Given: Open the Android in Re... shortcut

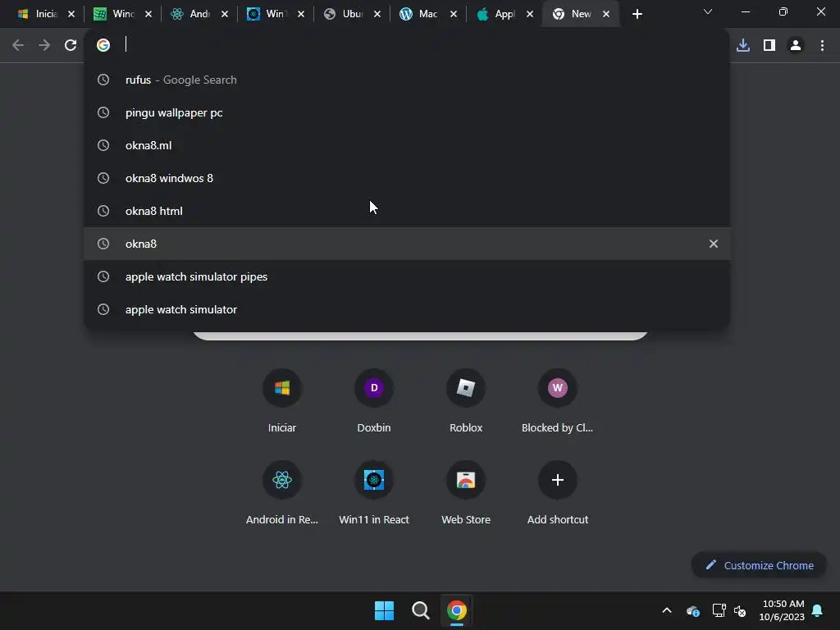Looking at the screenshot, I should (x=282, y=492).
